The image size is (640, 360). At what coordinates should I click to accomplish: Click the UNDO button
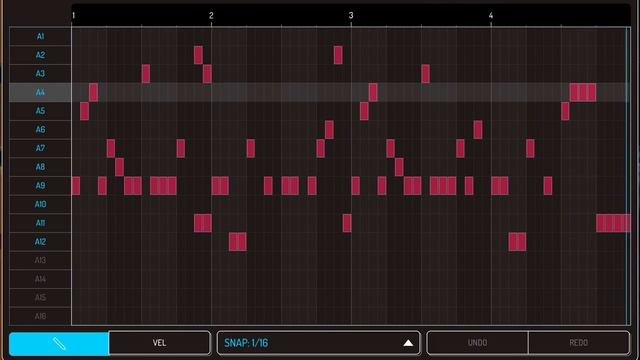477,343
